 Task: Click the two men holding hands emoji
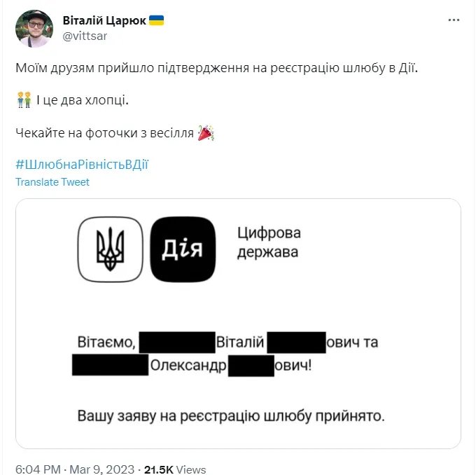(x=23, y=100)
